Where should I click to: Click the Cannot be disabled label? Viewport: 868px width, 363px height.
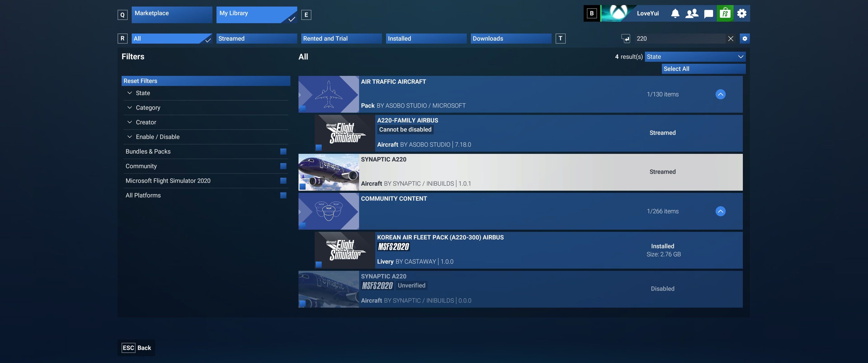405,130
